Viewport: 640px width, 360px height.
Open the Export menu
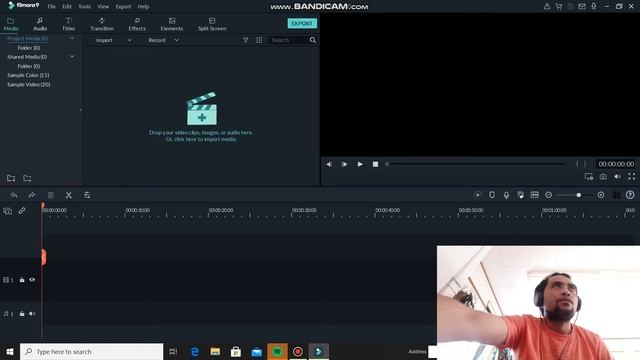[x=123, y=7]
